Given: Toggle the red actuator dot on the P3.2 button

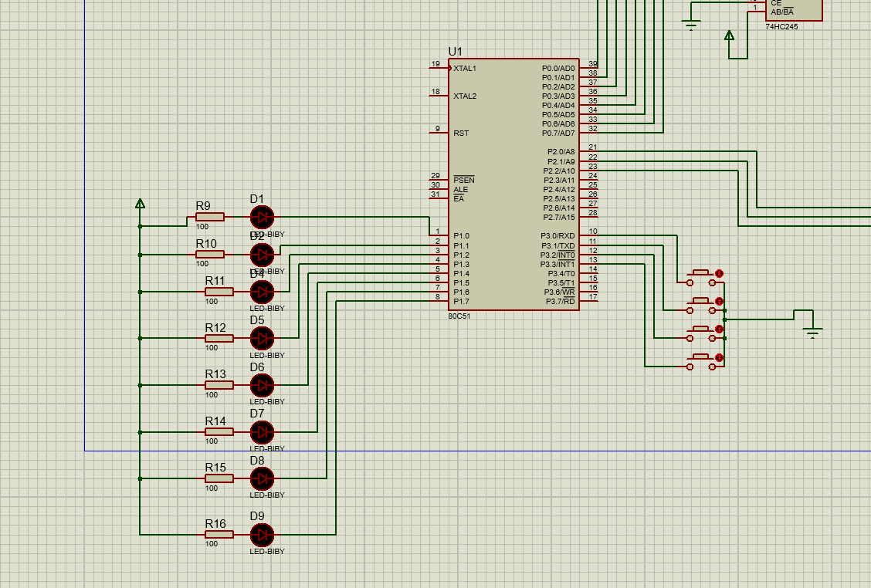Looking at the screenshot, I should coord(720,329).
